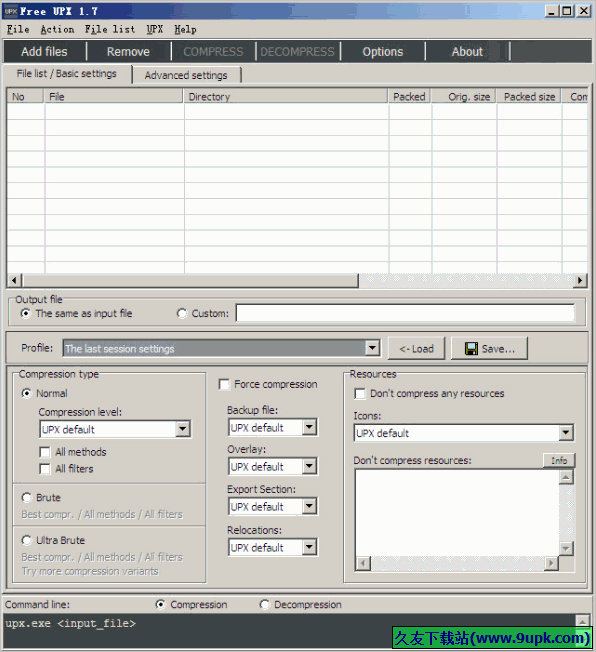Open the Profile dropdown list
This screenshot has width=596, height=652.
click(x=372, y=348)
